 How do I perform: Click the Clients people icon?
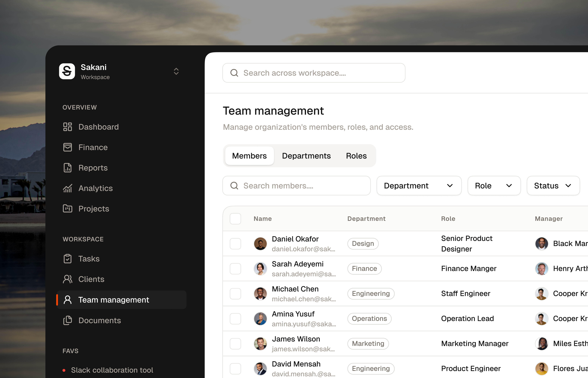68,279
